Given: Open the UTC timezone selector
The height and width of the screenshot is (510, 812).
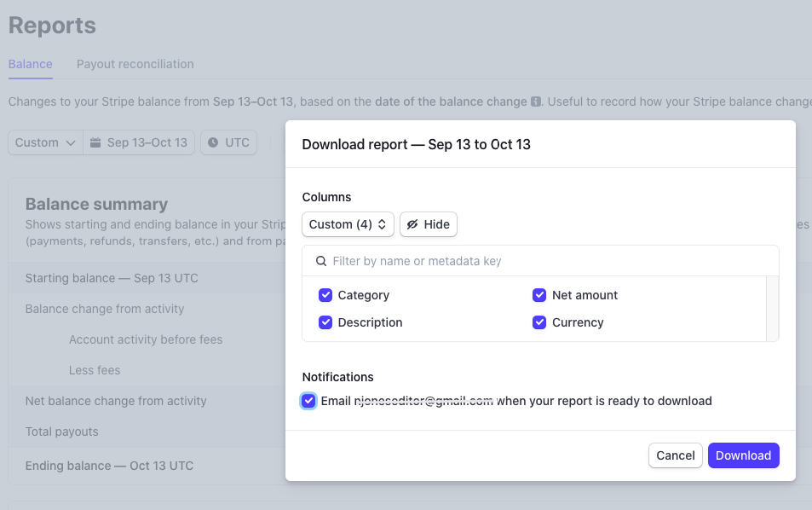Looking at the screenshot, I should pos(229,142).
